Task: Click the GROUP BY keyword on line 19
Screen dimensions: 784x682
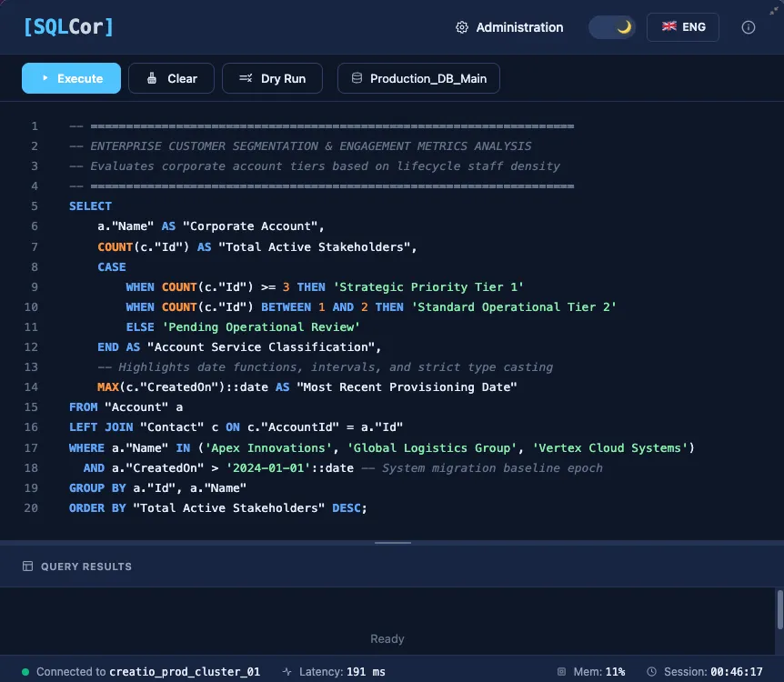Action: (x=97, y=488)
